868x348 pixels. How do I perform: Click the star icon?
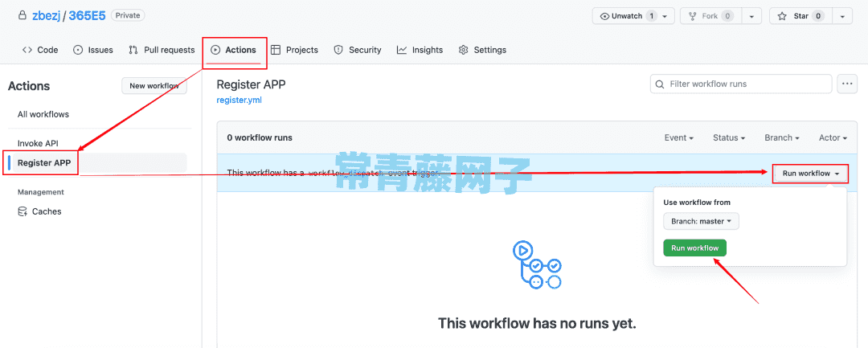click(782, 16)
